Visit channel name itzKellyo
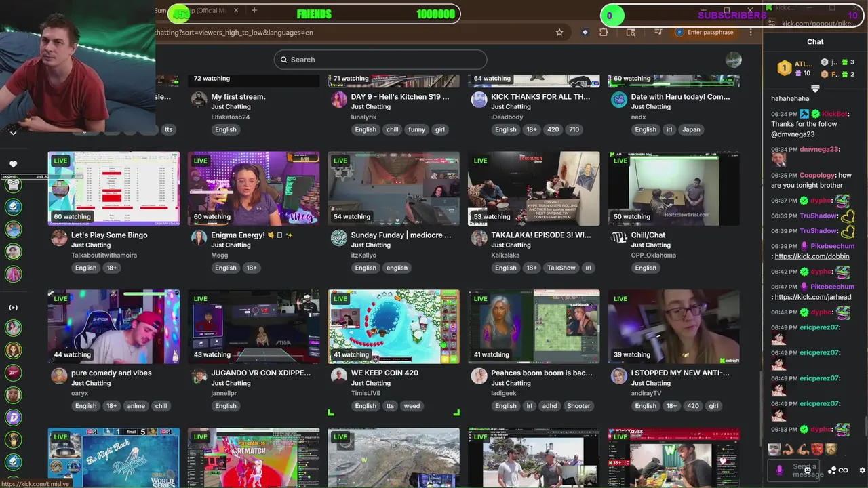The height and width of the screenshot is (488, 868). tap(365, 256)
